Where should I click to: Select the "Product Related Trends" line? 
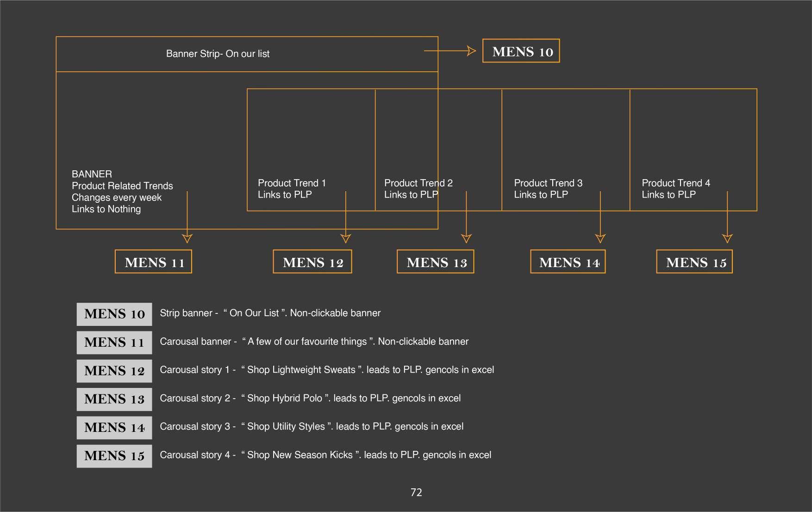point(122,186)
